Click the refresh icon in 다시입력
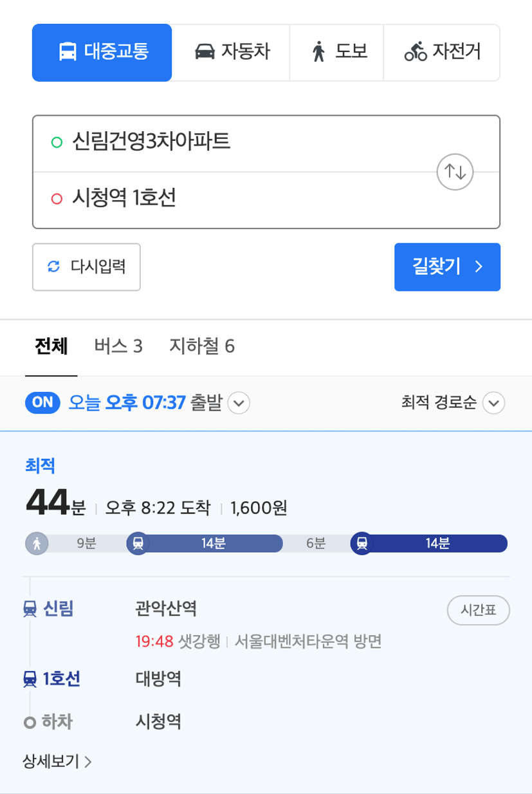The image size is (532, 794). click(54, 266)
